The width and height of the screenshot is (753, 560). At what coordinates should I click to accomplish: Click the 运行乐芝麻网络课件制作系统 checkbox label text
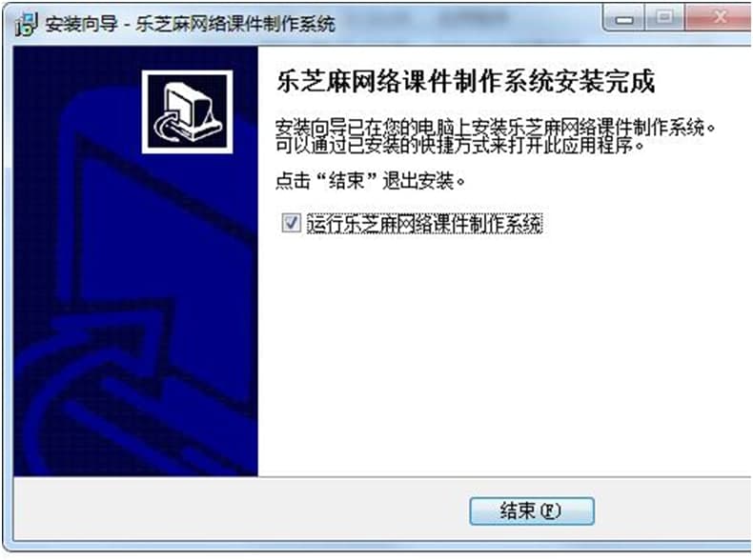point(424,224)
